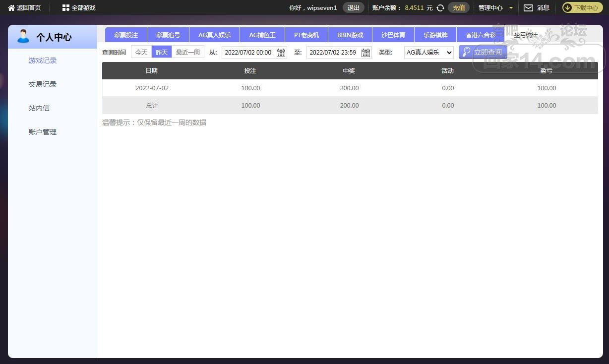Click the home icon for 返回首页
The height and width of the screenshot is (364, 609).
click(11, 8)
